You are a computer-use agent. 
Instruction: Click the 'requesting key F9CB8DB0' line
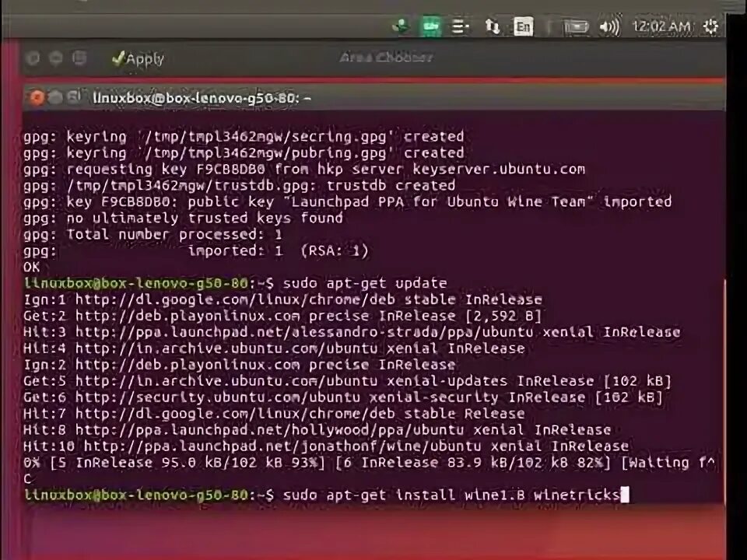(x=304, y=170)
